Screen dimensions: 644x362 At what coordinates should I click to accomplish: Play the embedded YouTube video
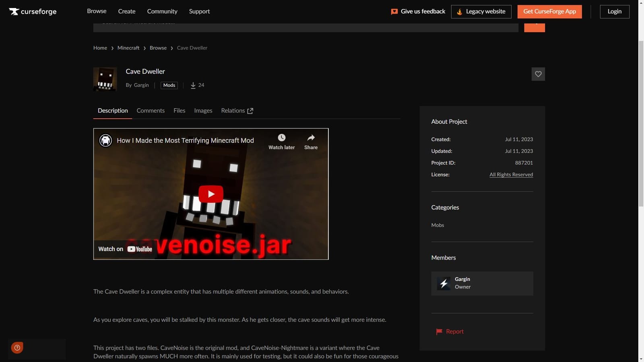(211, 193)
